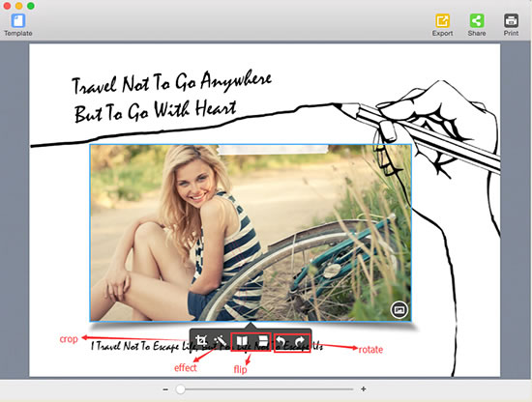Viewport: 532px width, 402px height.
Task: Click the Share label
Action: click(477, 33)
